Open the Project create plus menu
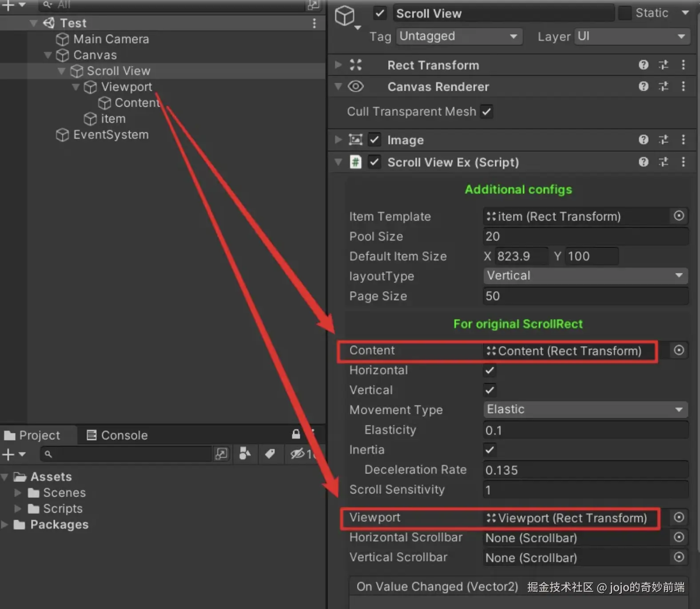This screenshot has height=609, width=700. point(13,454)
